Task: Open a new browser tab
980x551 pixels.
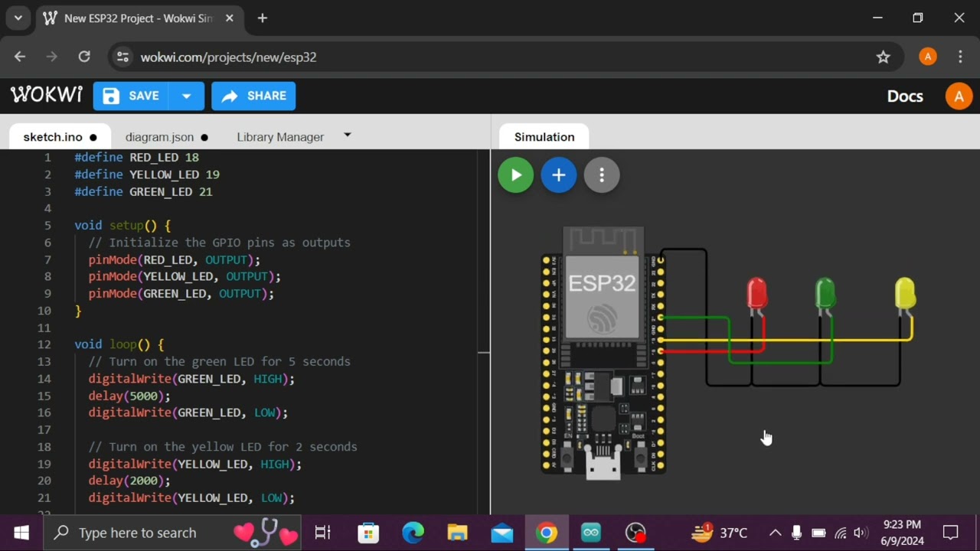Action: 262,18
